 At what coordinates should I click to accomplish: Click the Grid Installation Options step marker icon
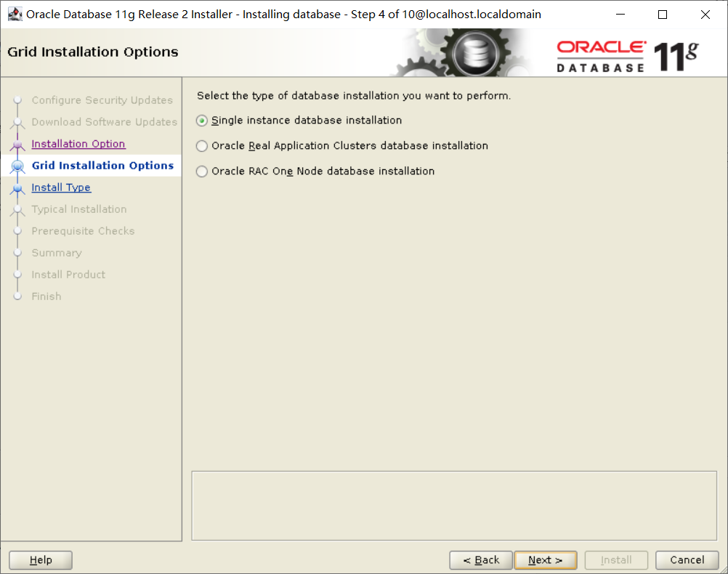pyautogui.click(x=17, y=166)
